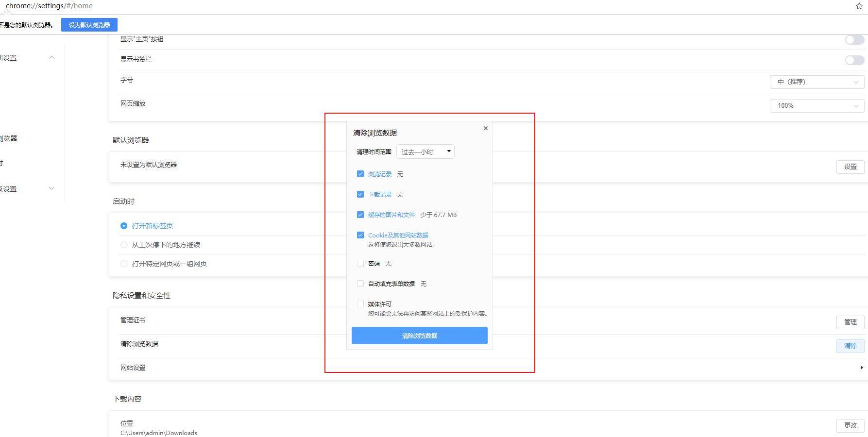The width and height of the screenshot is (868, 437).
Task: Open the clear time range dropdown
Action: pos(425,151)
